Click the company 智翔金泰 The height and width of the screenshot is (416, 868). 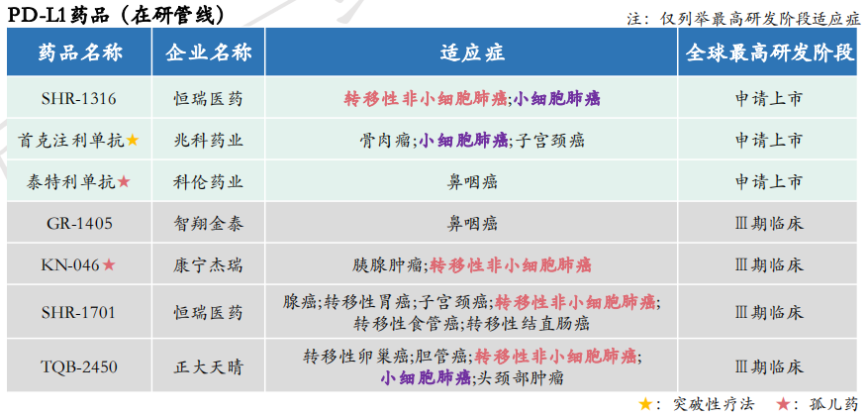[x=208, y=223]
